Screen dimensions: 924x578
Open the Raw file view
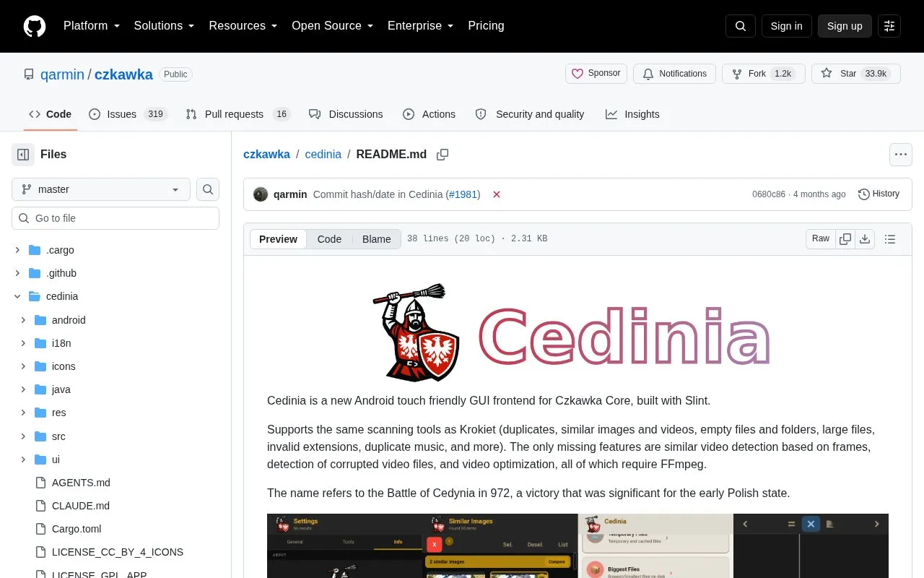(821, 239)
